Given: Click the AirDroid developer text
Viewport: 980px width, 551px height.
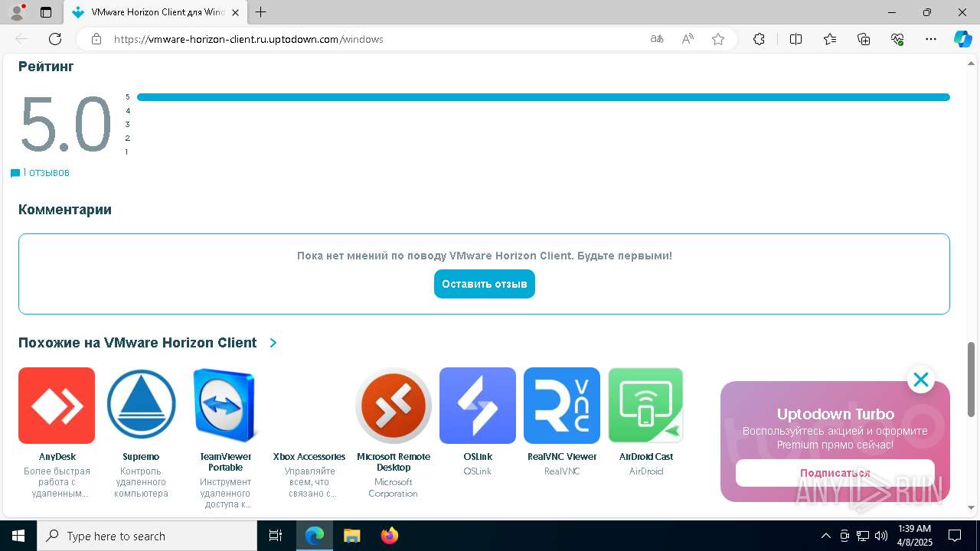Looking at the screenshot, I should 646,471.
